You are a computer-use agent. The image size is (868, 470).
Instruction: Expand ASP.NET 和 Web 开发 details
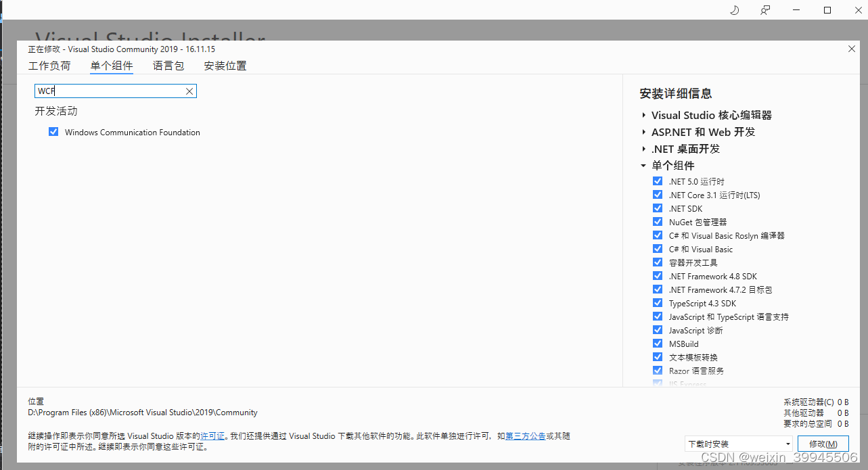tap(644, 132)
